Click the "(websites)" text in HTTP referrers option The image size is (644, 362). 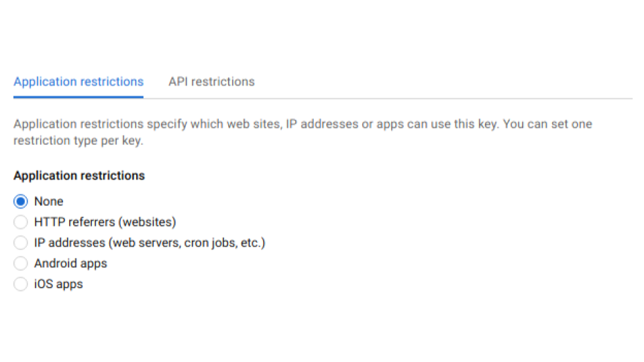coord(148,222)
